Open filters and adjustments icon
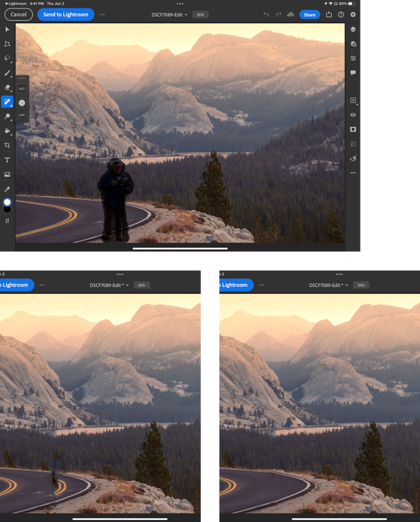Screen dimensions: 420x522 click(353, 158)
